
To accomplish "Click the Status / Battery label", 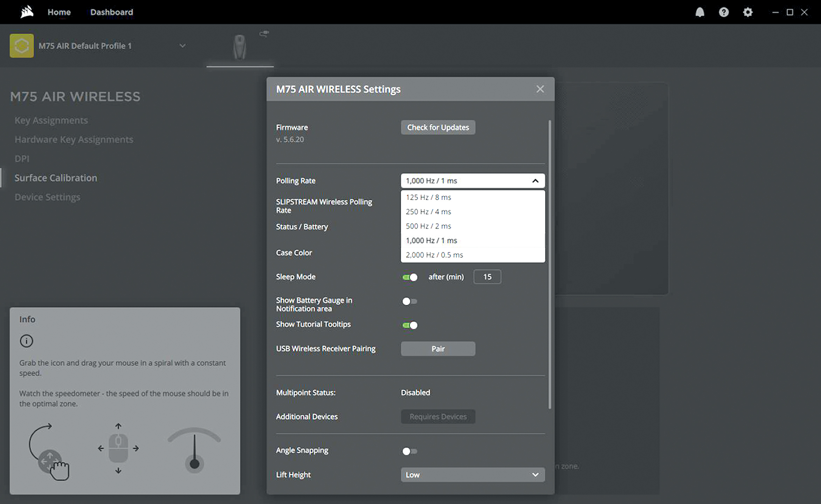I will [302, 227].
